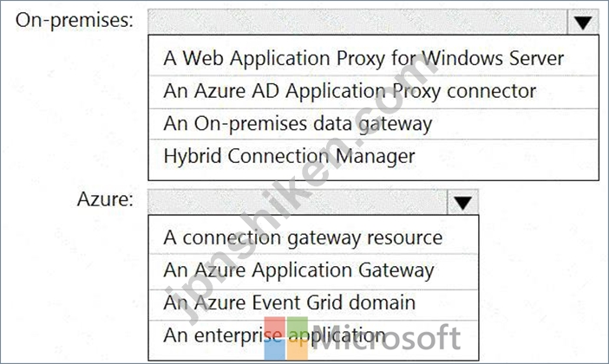
Task: Click the green square of Microsoft logo
Action: [x=298, y=327]
